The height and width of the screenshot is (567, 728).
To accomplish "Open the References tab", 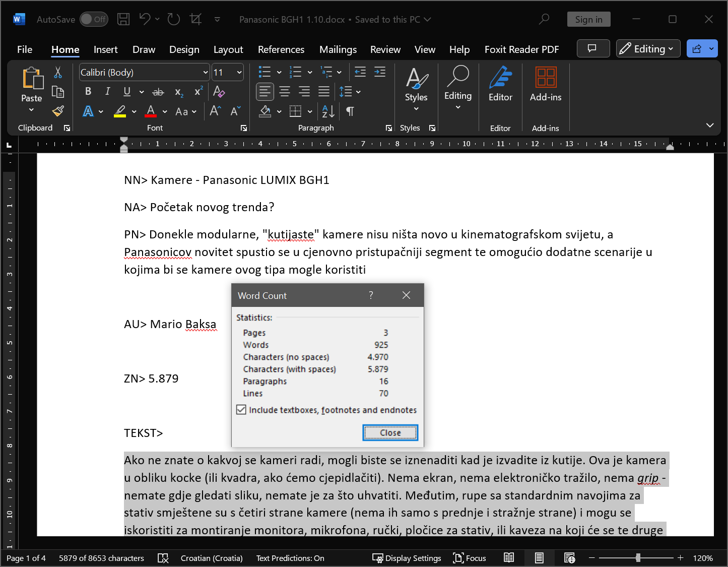I will [281, 49].
